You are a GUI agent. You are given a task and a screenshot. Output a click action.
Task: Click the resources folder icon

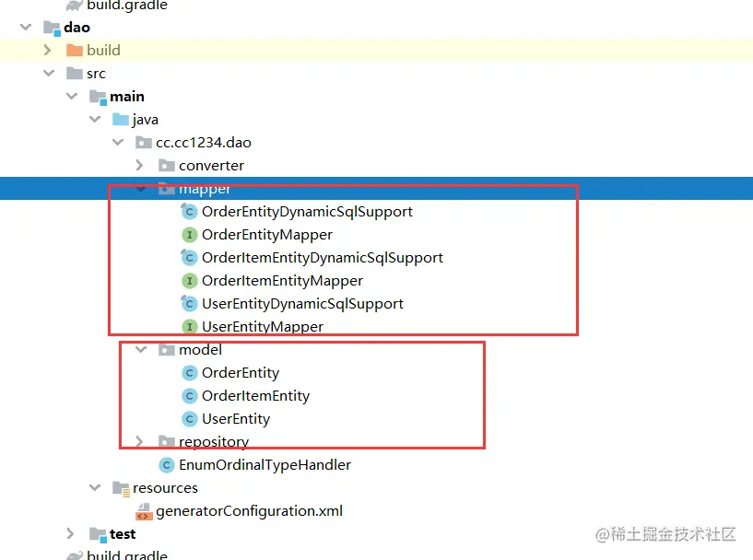121,488
